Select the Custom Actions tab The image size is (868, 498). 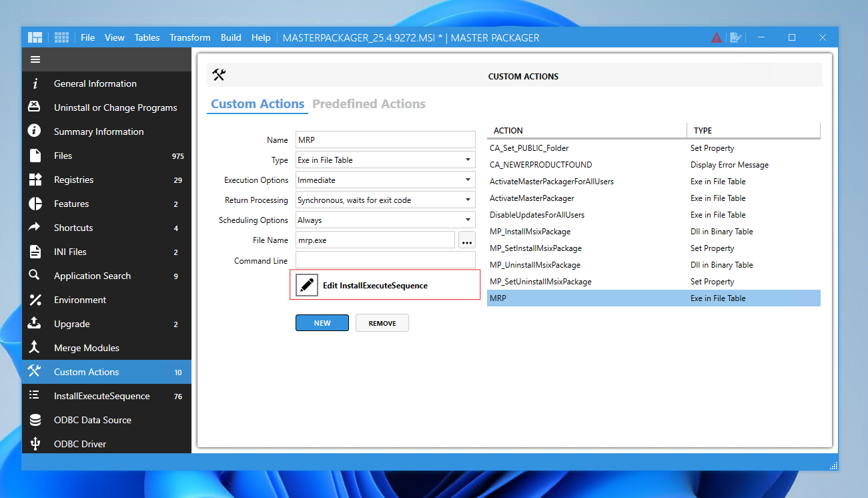point(258,104)
